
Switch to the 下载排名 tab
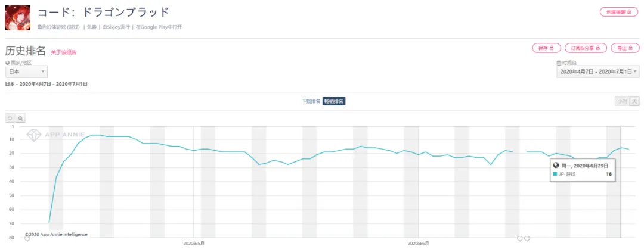[311, 101]
